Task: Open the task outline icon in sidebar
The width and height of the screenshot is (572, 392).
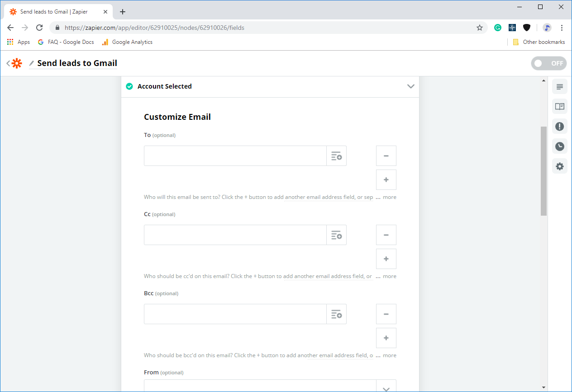Action: click(560, 87)
